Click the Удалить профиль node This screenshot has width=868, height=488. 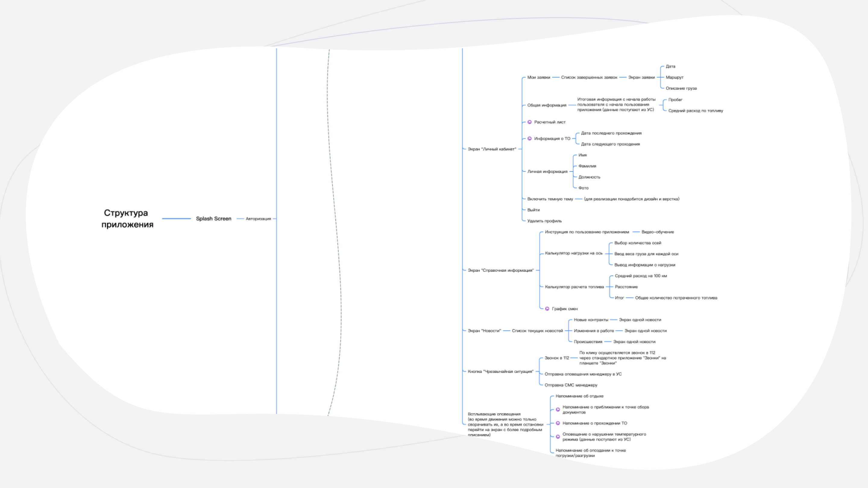click(544, 221)
